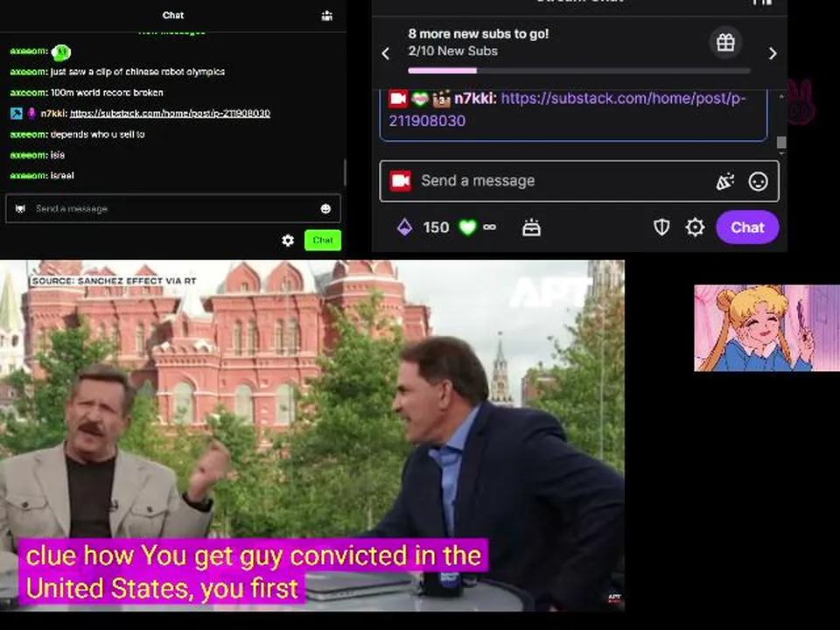Click the left chat scrollbar
This screenshot has width=840, height=630.
344,172
